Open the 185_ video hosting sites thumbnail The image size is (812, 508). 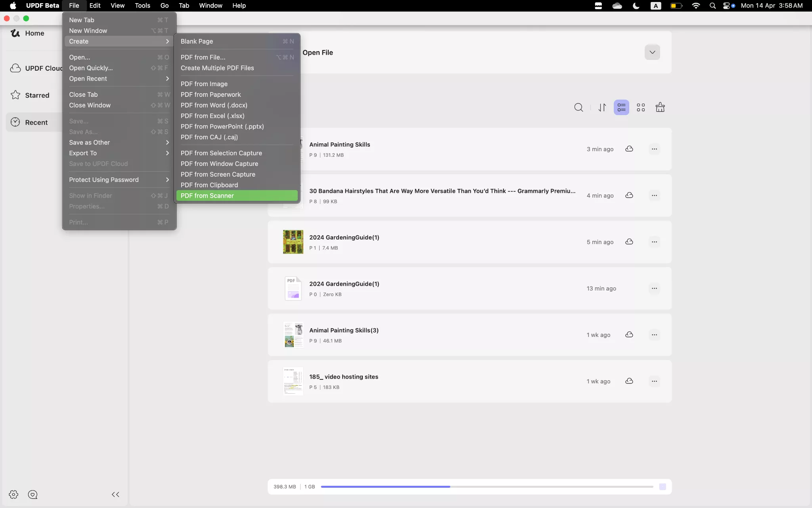293,381
